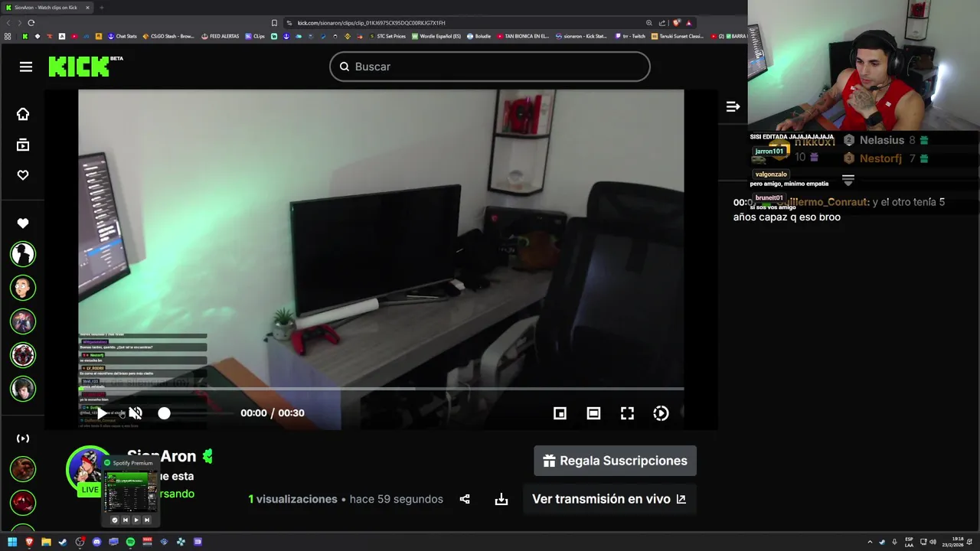
Task: Go to the Home icon in the sidebar
Action: coord(23,114)
